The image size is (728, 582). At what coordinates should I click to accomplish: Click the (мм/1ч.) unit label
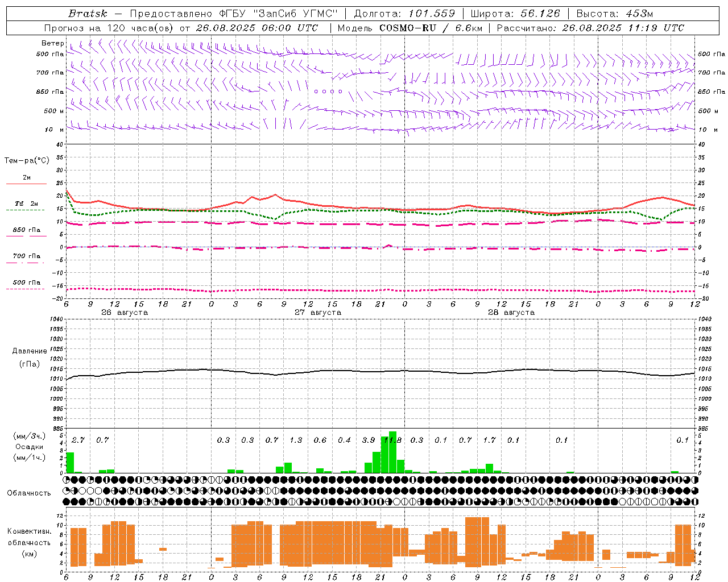point(30,458)
